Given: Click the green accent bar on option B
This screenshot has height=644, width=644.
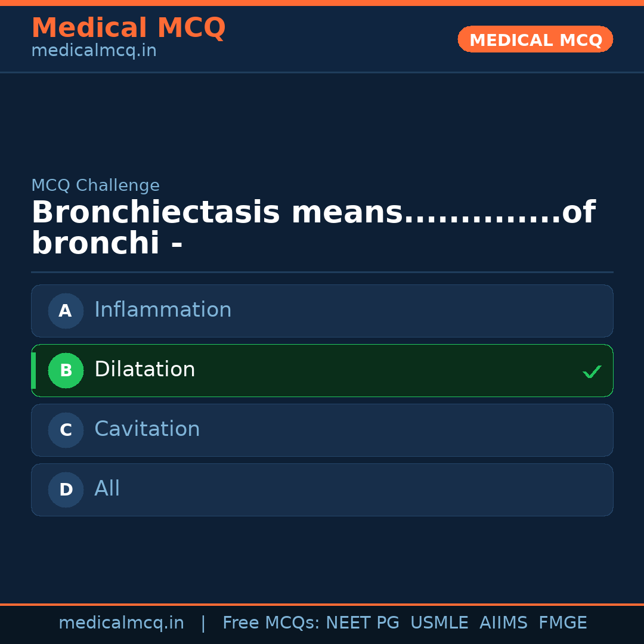Looking at the screenshot, I should pos(33,370).
